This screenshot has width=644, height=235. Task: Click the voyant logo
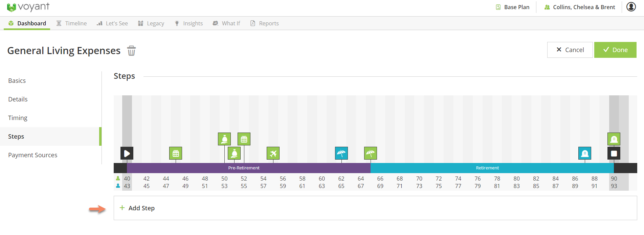pyautogui.click(x=28, y=7)
